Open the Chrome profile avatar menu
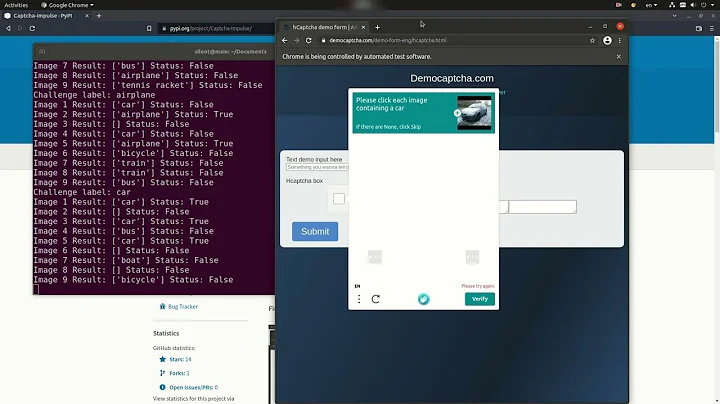The height and width of the screenshot is (404, 720). 607,40
